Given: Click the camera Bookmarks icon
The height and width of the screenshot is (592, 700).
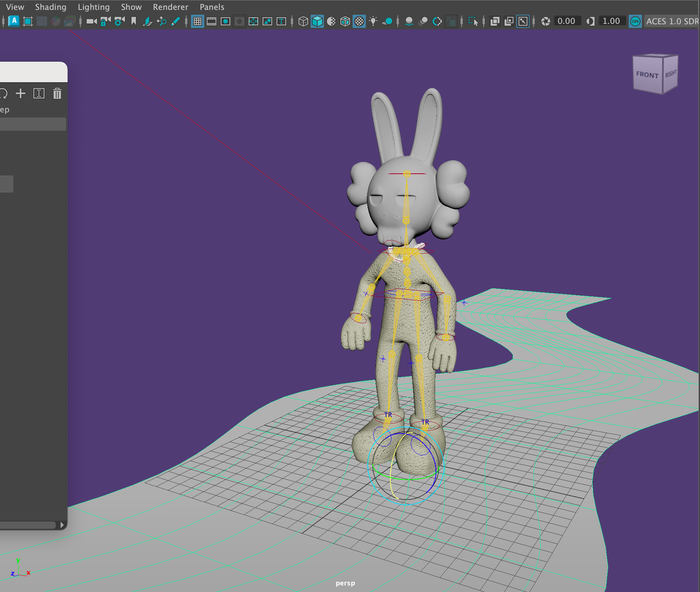Looking at the screenshot, I should click(x=134, y=21).
